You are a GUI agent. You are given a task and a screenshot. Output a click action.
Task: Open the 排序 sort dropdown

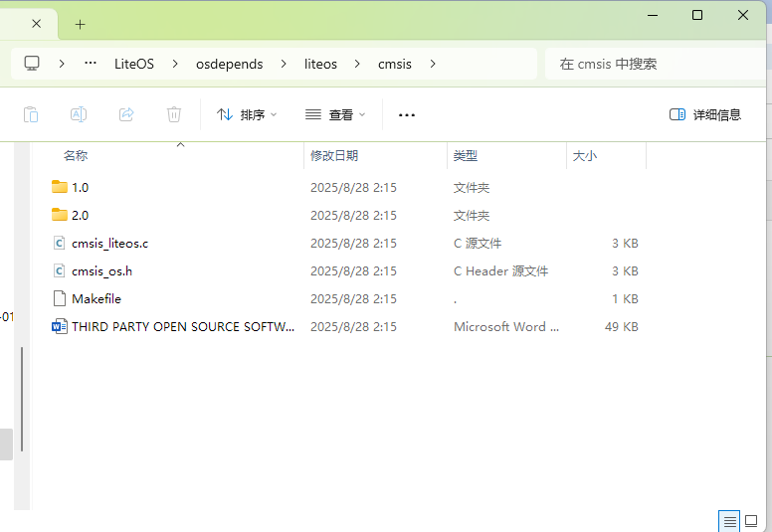tap(247, 114)
